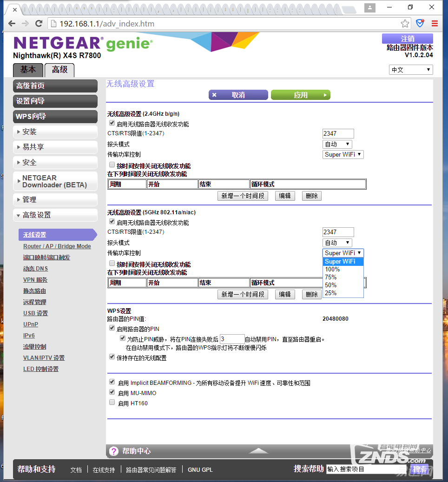Screen dimensions: 448x482
Task: Disable the MU-MIMO checkbox
Action: pos(112,392)
